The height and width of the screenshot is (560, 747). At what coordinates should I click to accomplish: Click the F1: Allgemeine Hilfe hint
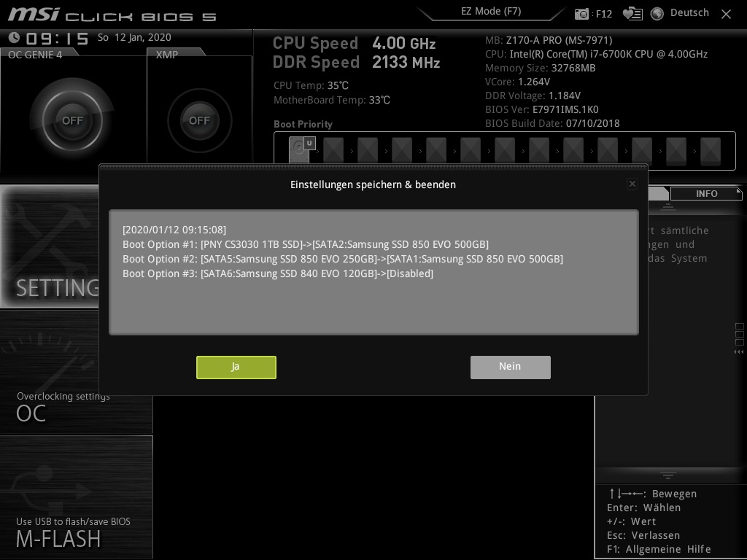coord(659,549)
